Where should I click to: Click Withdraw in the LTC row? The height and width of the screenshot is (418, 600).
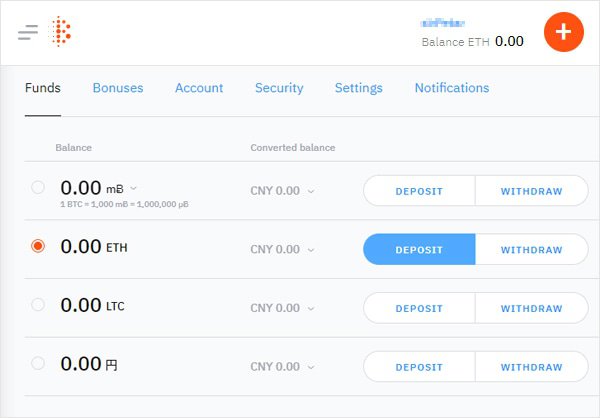[532, 308]
